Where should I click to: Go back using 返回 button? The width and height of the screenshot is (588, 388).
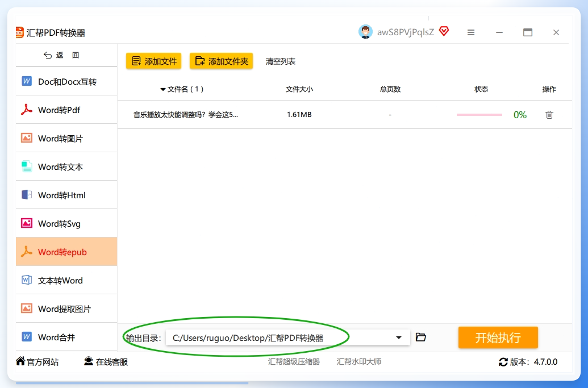61,55
